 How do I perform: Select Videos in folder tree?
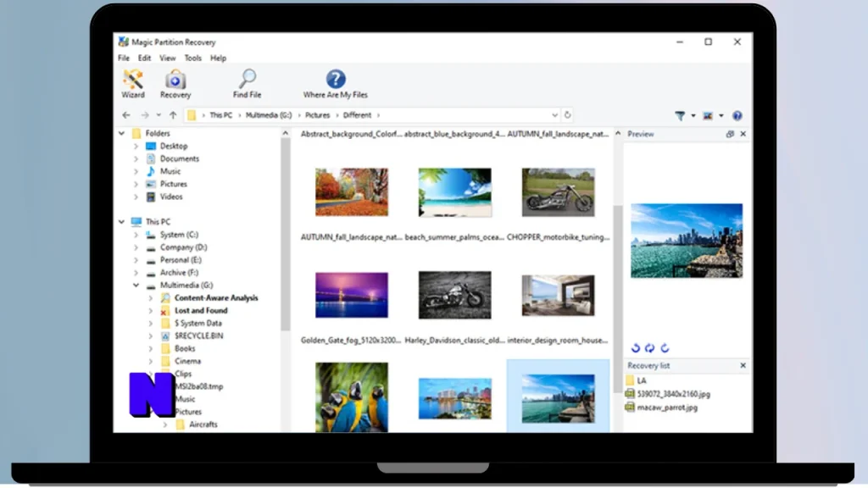171,197
